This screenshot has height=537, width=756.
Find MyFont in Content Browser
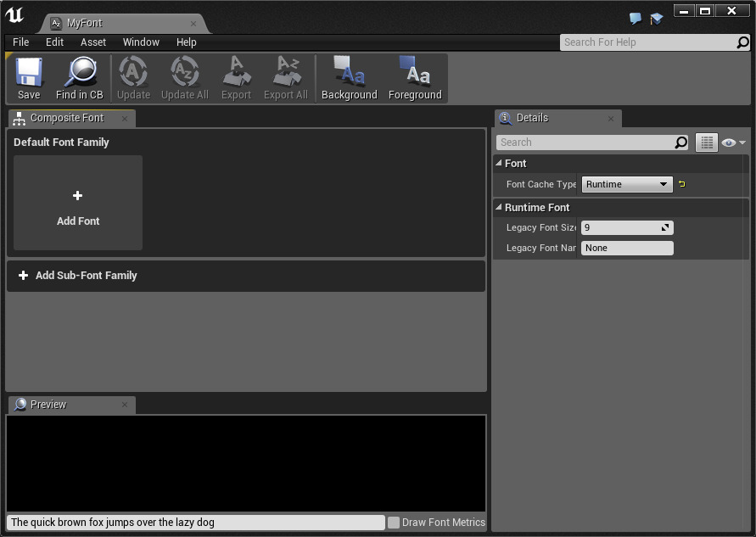(80, 78)
